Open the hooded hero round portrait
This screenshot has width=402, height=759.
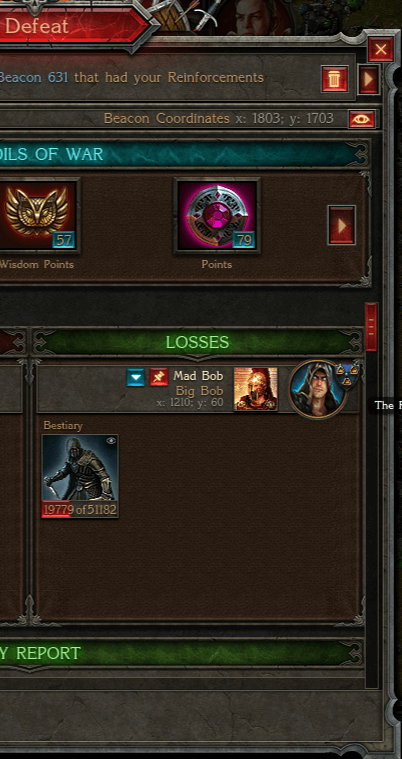click(318, 389)
